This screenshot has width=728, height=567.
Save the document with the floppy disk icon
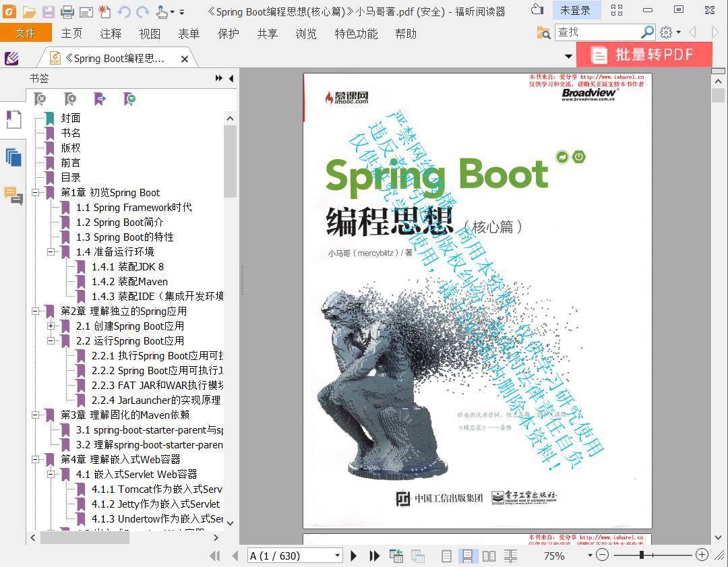coord(49,11)
